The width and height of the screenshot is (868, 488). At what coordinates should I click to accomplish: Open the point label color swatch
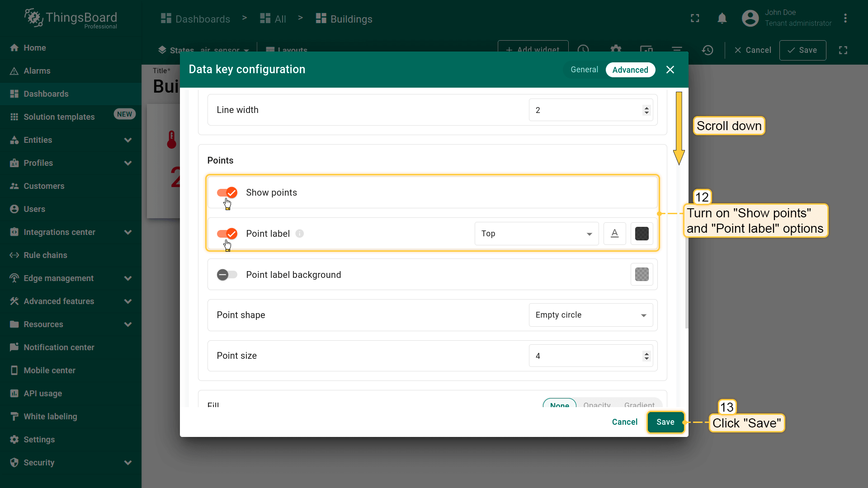642,234
